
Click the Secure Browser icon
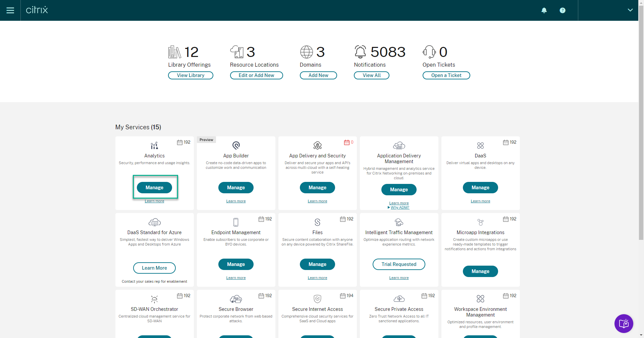[x=236, y=299]
